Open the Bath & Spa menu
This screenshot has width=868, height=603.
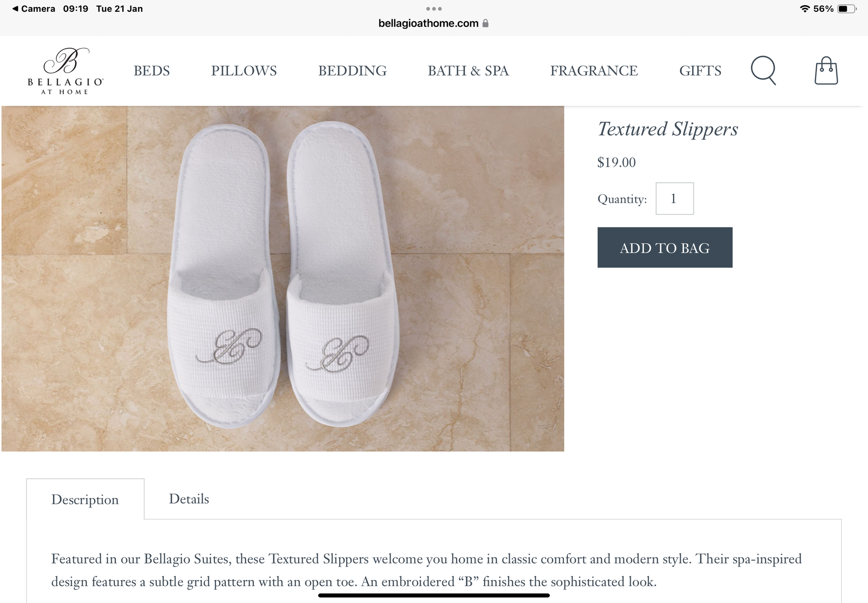pyautogui.click(x=468, y=71)
